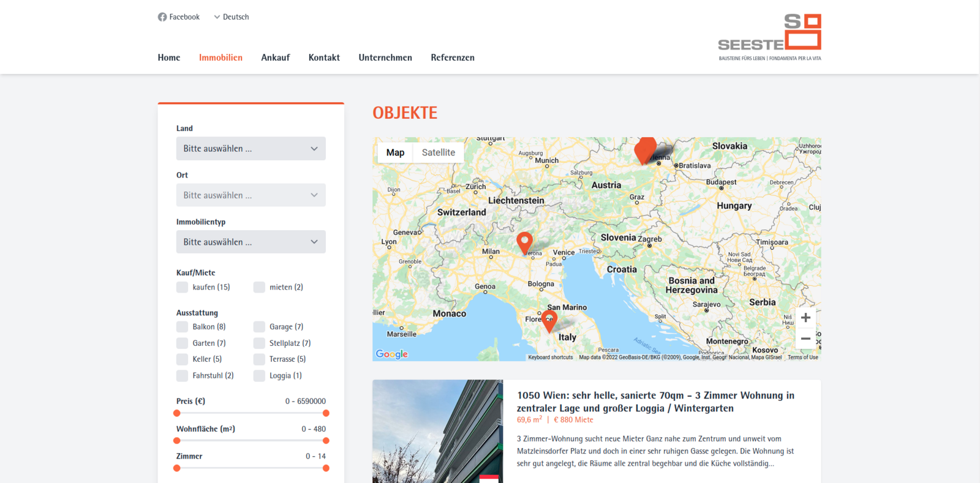Select the red map pin near Vienna
The image size is (980, 483).
click(x=645, y=150)
